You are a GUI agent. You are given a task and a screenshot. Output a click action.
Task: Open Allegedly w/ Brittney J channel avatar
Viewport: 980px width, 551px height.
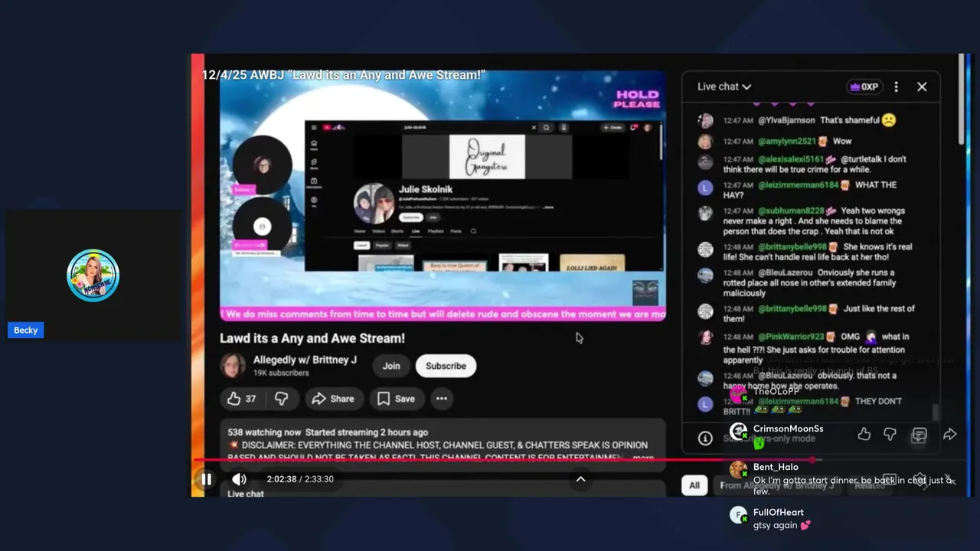(233, 366)
